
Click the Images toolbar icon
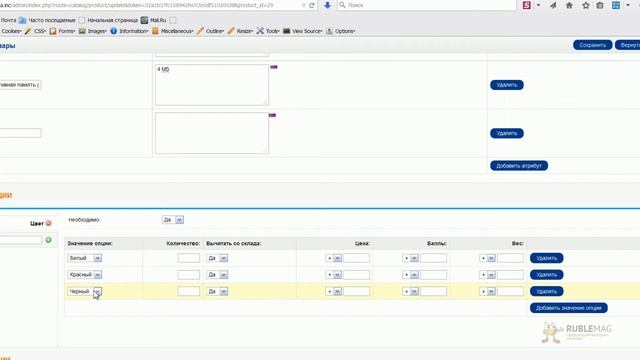[x=82, y=31]
